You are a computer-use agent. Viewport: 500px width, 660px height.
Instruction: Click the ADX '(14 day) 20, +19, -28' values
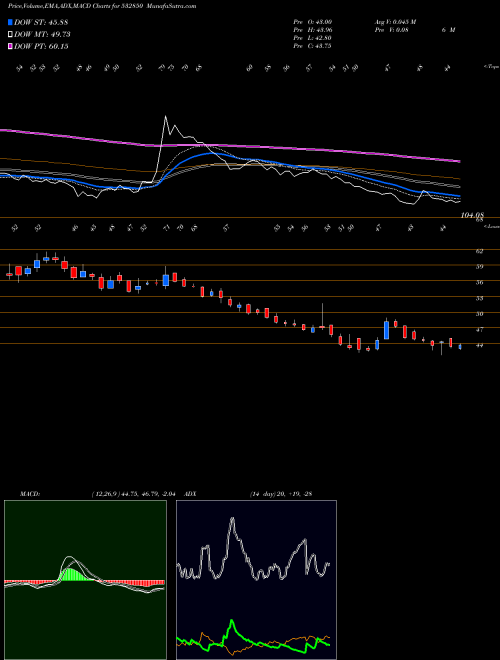(280, 493)
